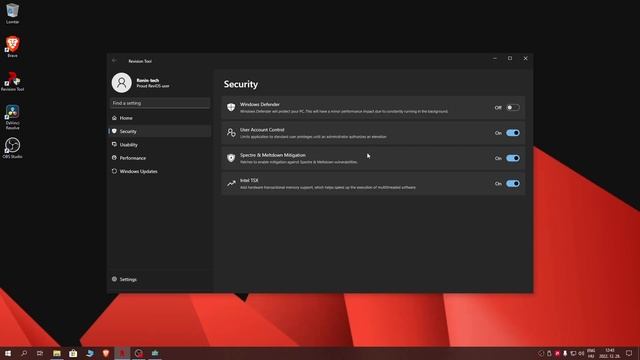Disable the User Account Control toggle
The width and height of the screenshot is (640, 360).
513,133
